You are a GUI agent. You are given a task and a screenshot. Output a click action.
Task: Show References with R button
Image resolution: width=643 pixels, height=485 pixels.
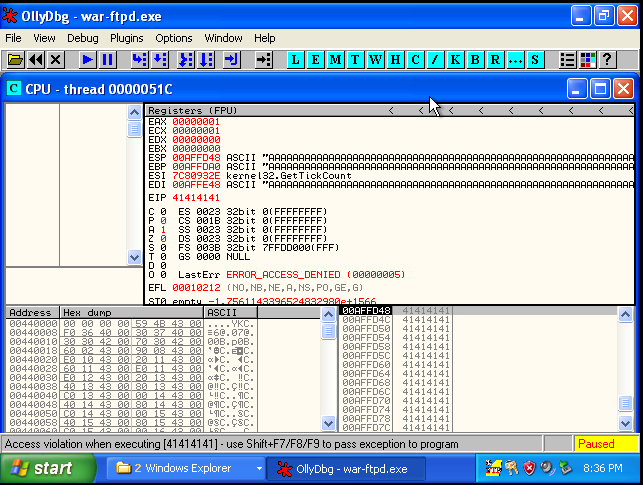tap(495, 60)
